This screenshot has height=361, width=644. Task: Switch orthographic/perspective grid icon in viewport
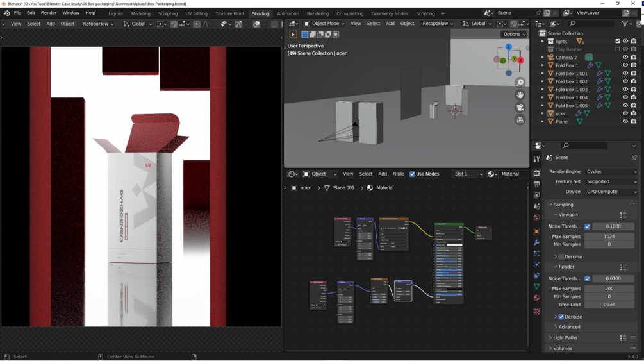click(x=520, y=120)
